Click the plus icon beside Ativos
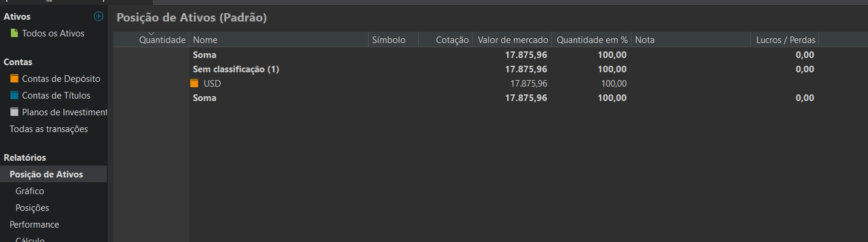Image resolution: width=868 pixels, height=242 pixels. tap(99, 17)
